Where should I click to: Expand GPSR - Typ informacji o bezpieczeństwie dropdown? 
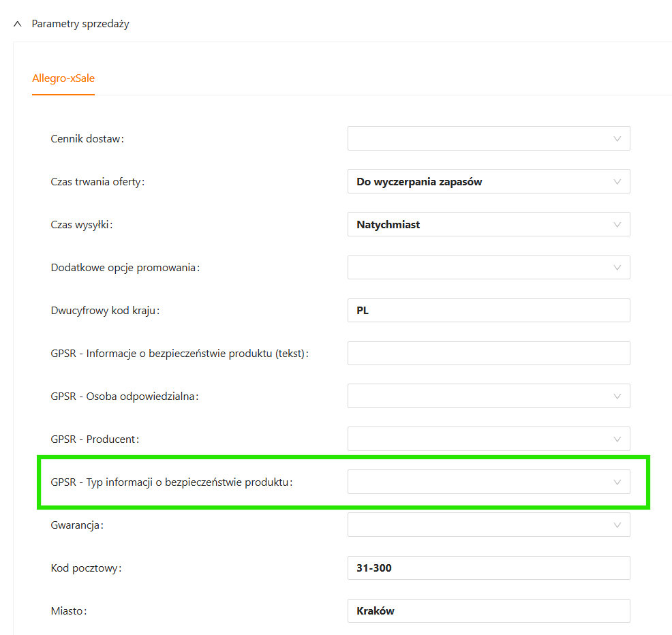(488, 482)
